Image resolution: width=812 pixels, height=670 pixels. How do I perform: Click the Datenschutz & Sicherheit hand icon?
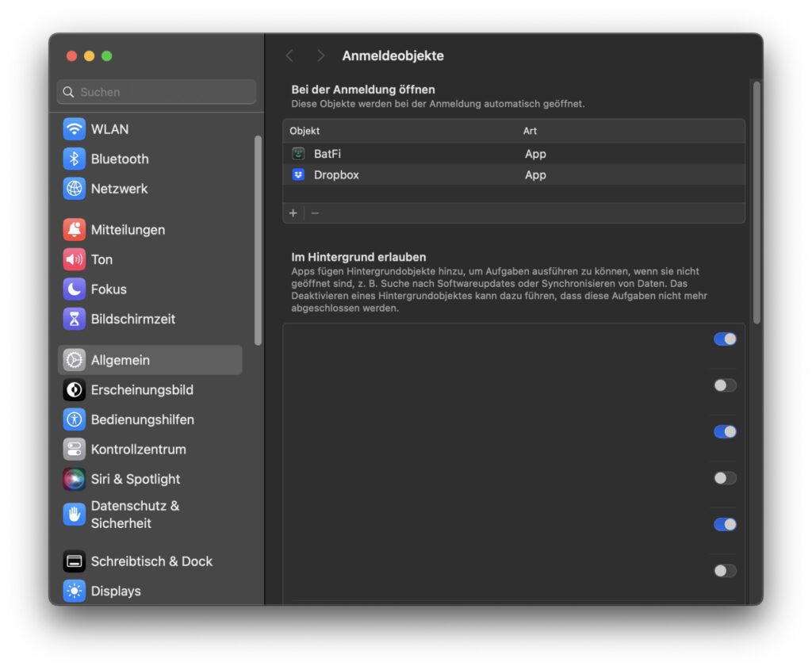(x=73, y=514)
